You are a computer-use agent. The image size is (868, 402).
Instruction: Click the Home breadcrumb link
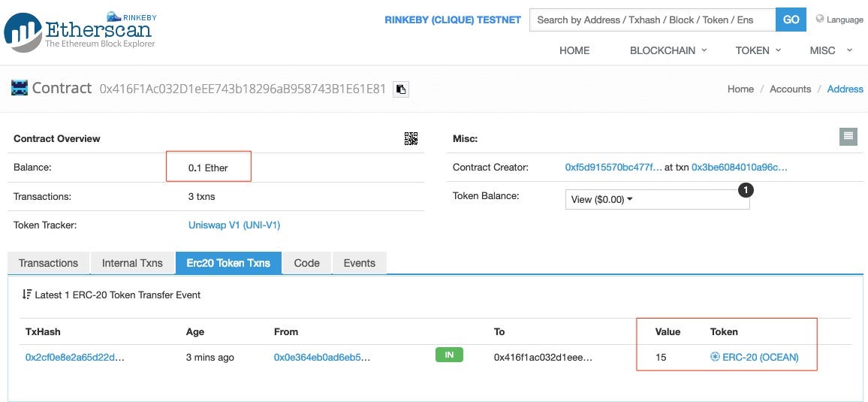point(740,89)
